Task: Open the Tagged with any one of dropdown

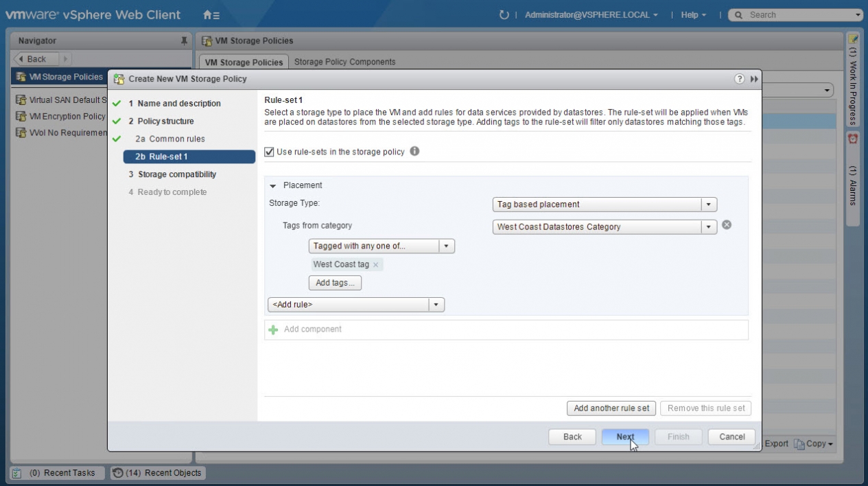Action: pyautogui.click(x=446, y=246)
